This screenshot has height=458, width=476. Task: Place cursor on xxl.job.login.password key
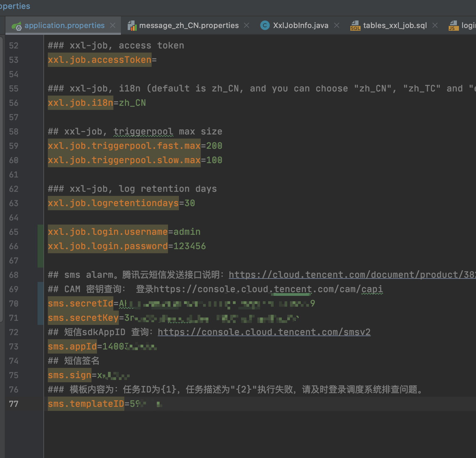click(108, 246)
